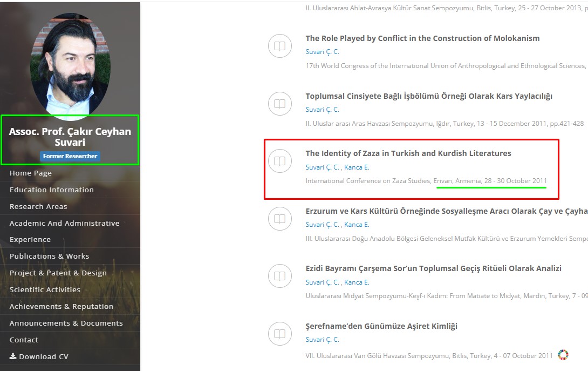
Task: Click book icon beside Ezidi Bayramı paper
Action: point(279,276)
